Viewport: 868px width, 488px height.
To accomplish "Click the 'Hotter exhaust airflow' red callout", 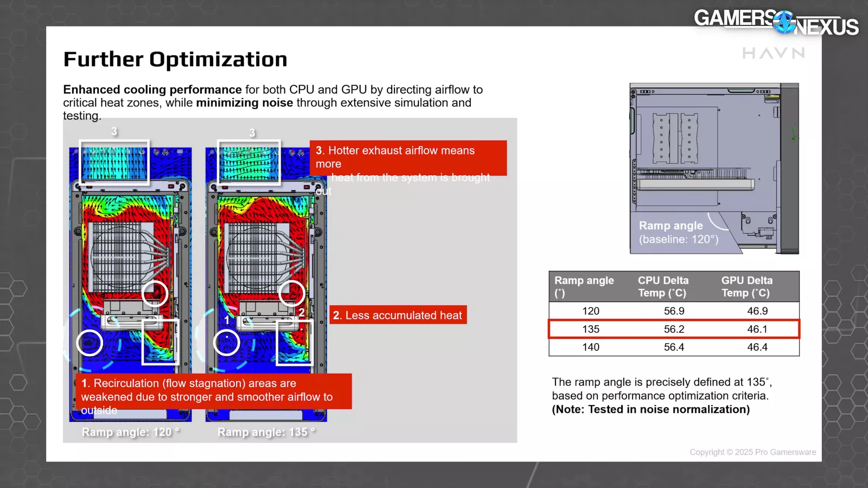I will point(408,158).
